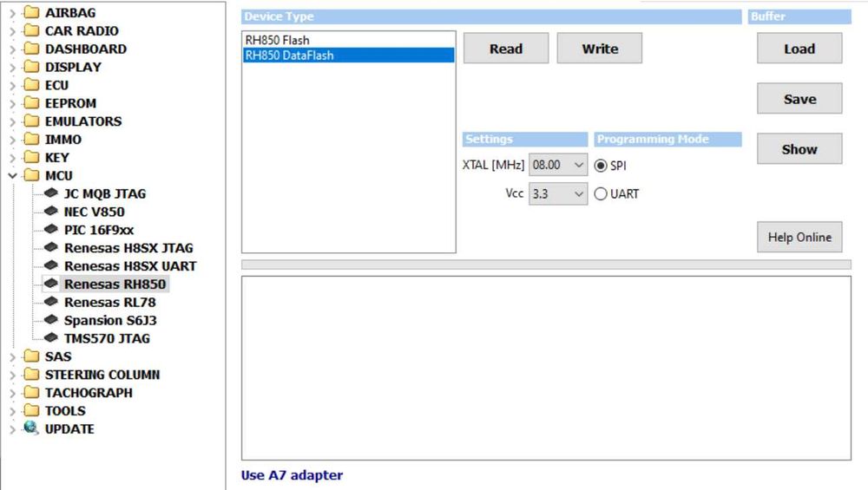Click the MCU folder icon
868x490 pixels.
point(31,175)
